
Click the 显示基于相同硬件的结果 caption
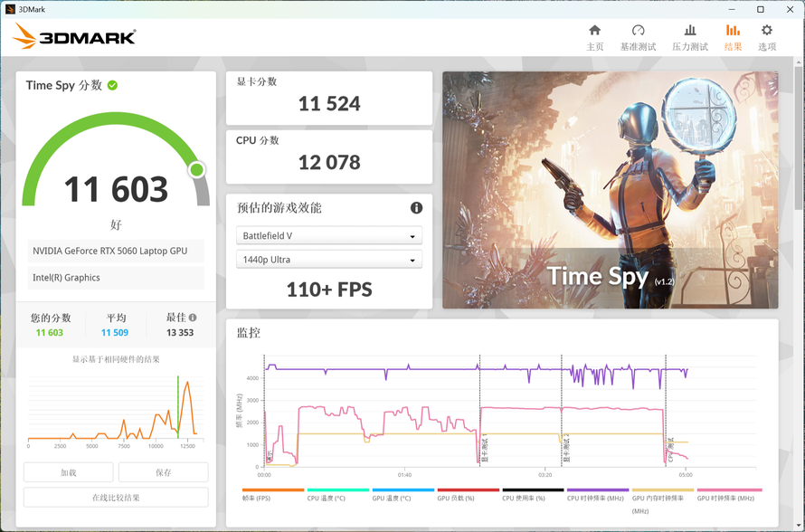click(x=116, y=359)
